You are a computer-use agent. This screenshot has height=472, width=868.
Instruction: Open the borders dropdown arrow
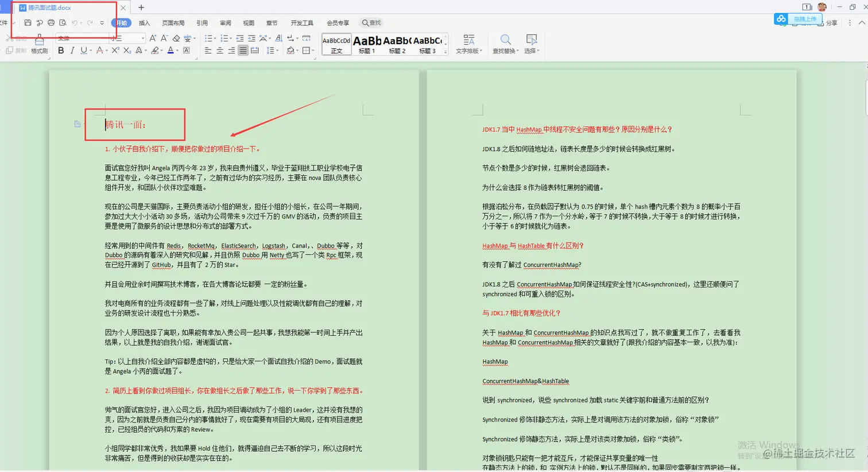click(313, 51)
